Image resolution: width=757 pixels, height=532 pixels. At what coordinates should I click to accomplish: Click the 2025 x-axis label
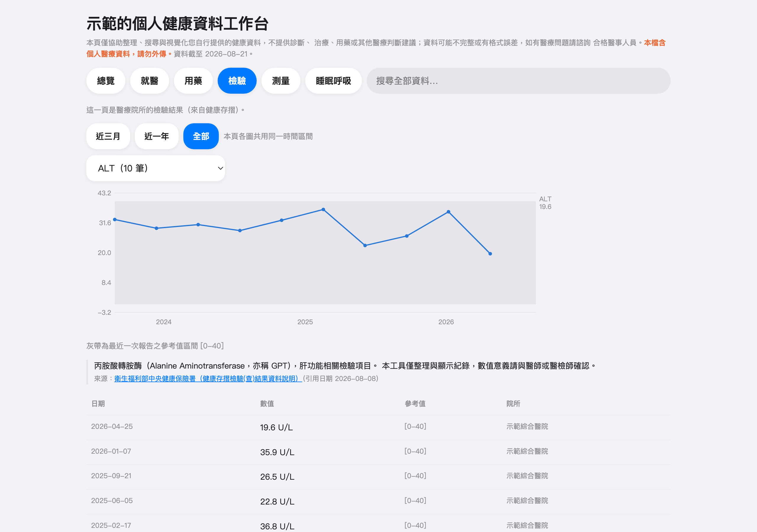point(305,322)
